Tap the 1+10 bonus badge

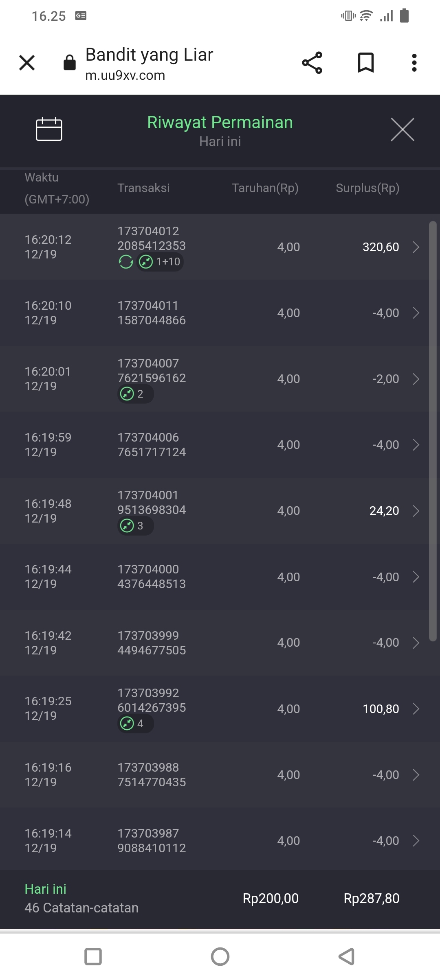[161, 262]
